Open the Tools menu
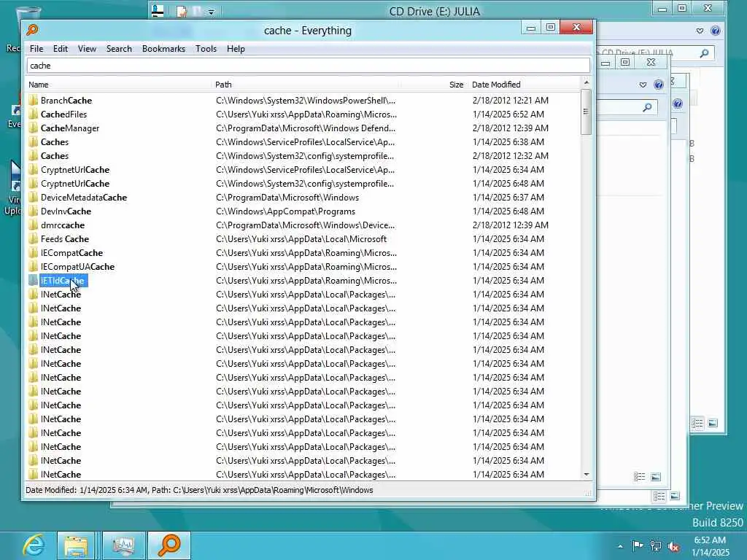The image size is (747, 560). click(206, 49)
